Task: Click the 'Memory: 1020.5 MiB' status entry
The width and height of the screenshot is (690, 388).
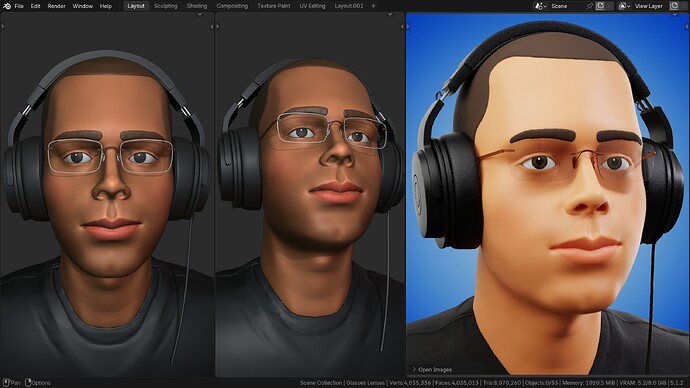Action: click(x=588, y=383)
